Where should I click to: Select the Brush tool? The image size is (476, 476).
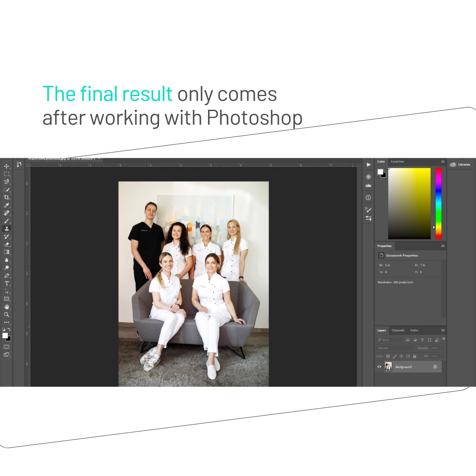pyautogui.click(x=6, y=221)
